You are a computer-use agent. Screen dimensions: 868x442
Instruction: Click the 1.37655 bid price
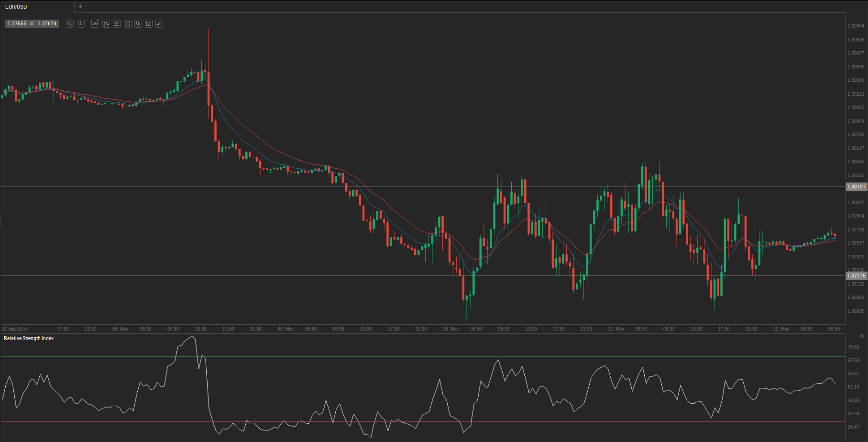click(17, 23)
